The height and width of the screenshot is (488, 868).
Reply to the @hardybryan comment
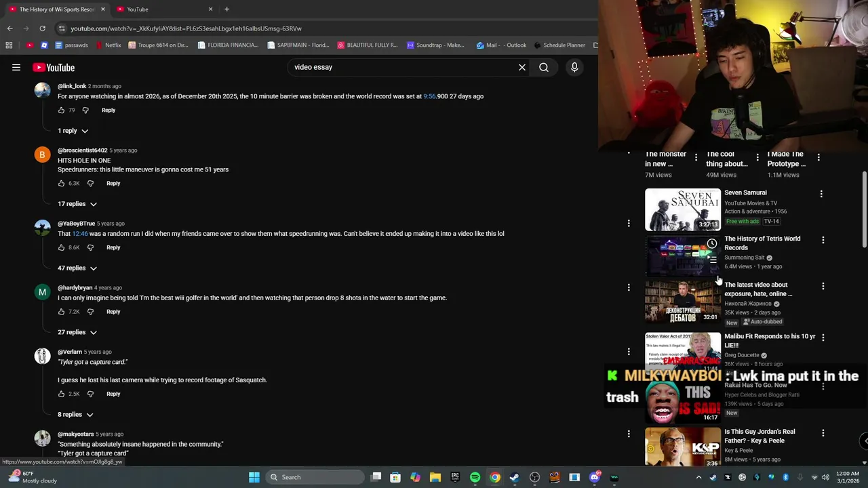(x=113, y=312)
